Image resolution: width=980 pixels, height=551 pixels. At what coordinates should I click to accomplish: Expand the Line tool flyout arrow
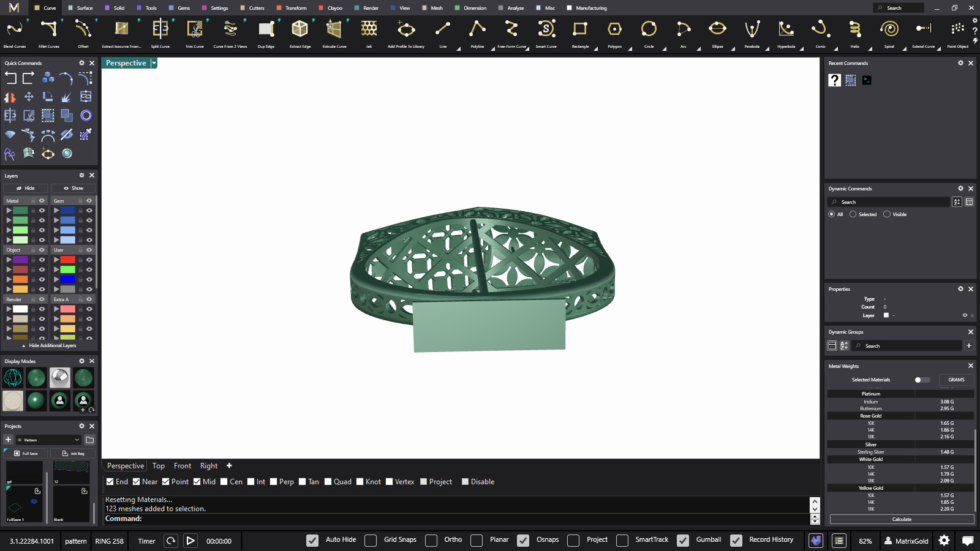coord(458,49)
